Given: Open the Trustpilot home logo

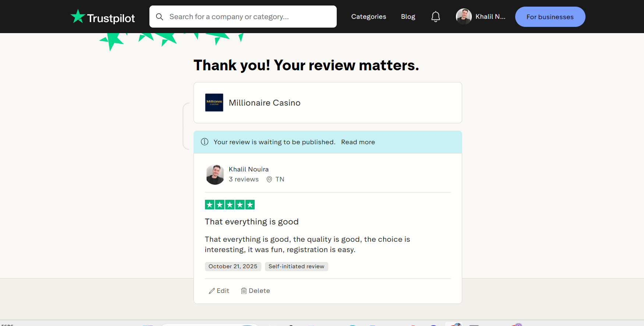Looking at the screenshot, I should [x=103, y=17].
